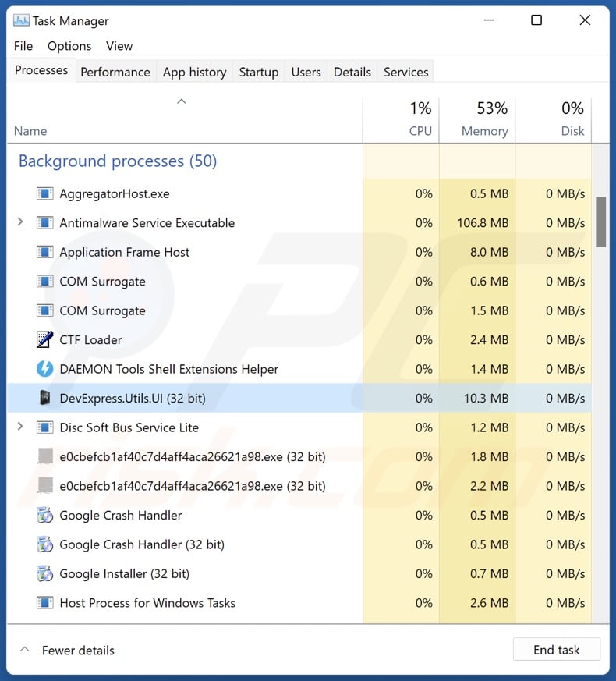The height and width of the screenshot is (681, 616).
Task: Switch to the App history tab
Action: (x=194, y=72)
